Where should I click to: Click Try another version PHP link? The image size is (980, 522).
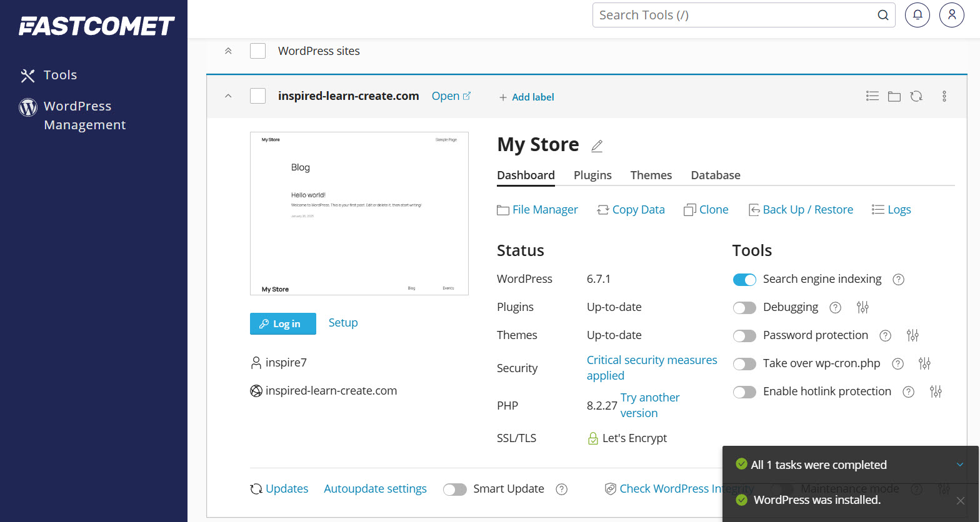(650, 405)
